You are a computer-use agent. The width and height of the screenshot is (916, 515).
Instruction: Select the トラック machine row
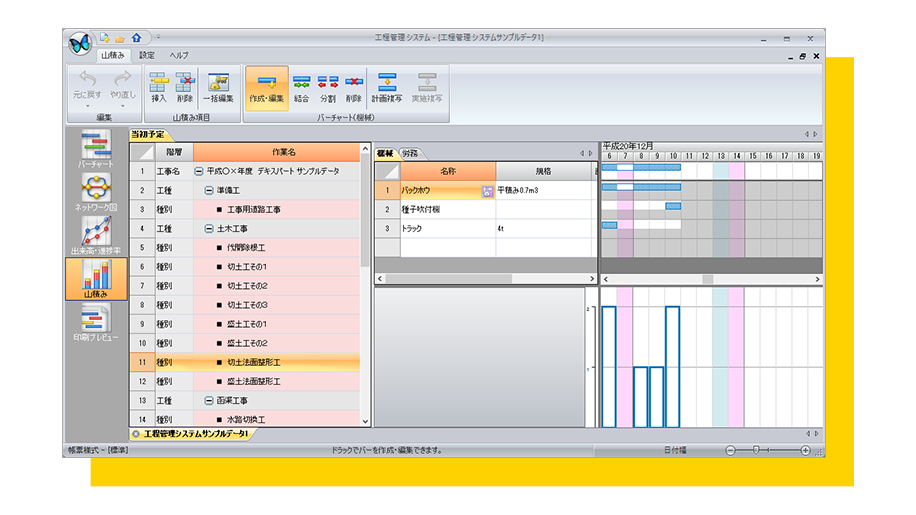click(485, 229)
